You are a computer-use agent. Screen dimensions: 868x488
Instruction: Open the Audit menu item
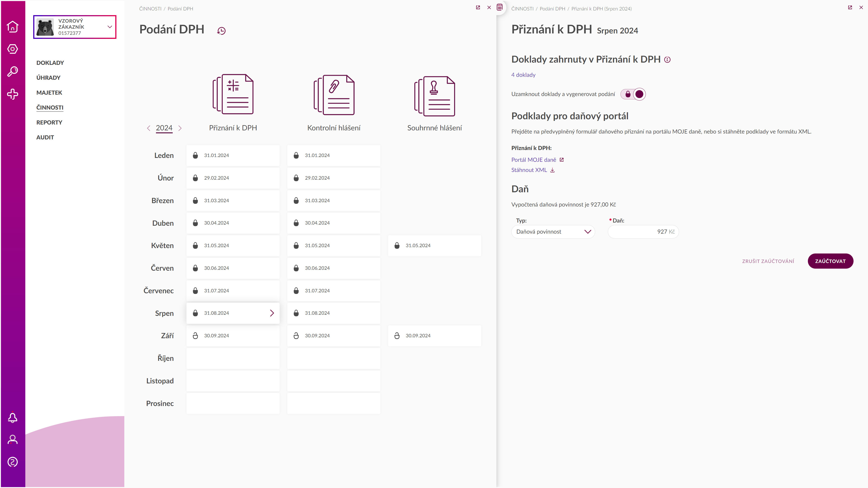tap(45, 137)
